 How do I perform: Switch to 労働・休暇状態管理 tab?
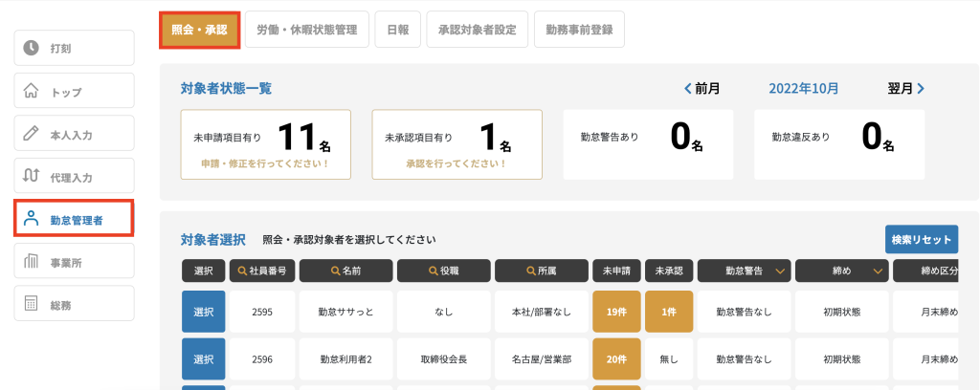307,30
